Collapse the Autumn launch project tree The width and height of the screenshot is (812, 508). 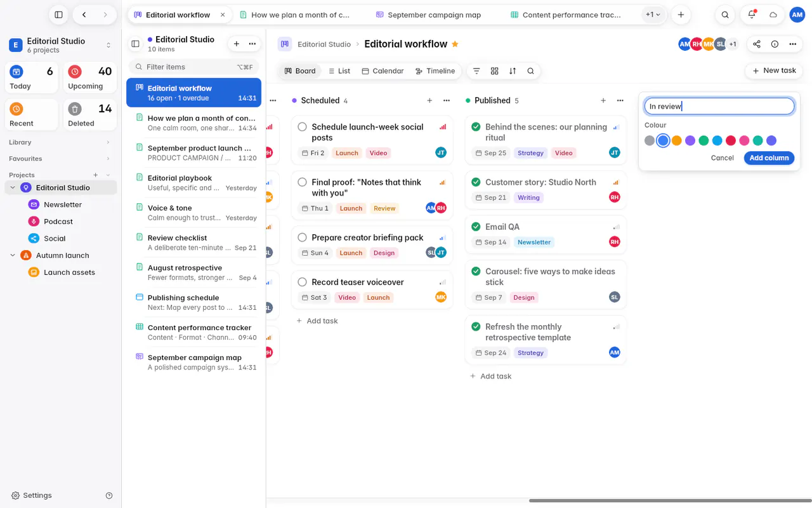click(13, 255)
